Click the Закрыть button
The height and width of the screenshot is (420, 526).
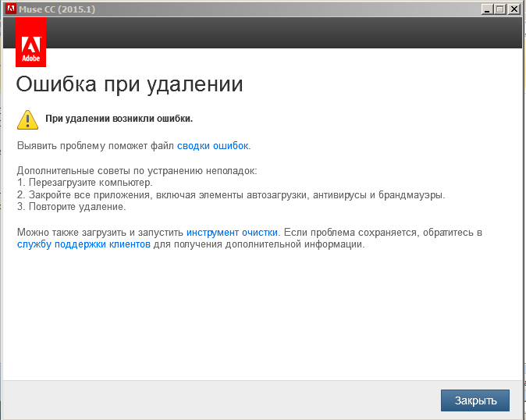click(475, 400)
